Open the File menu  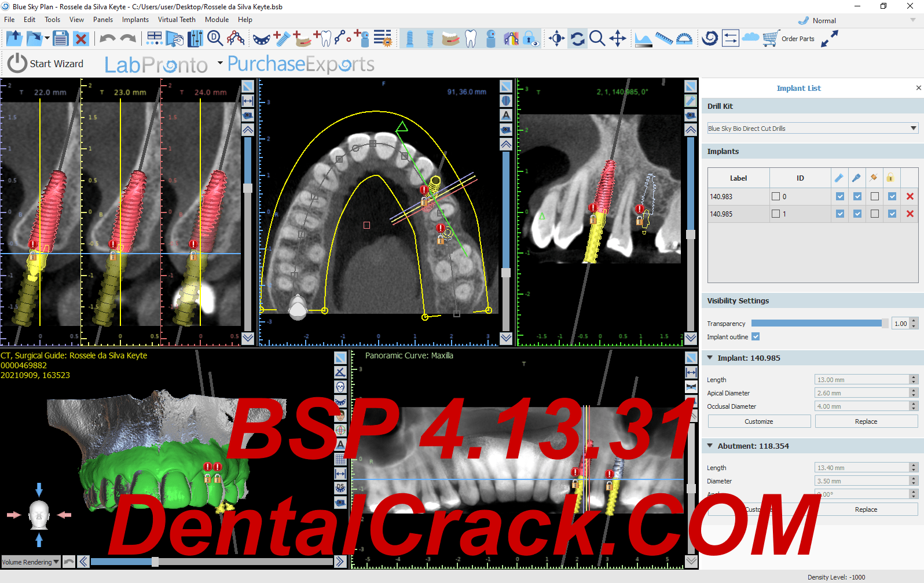(10, 19)
